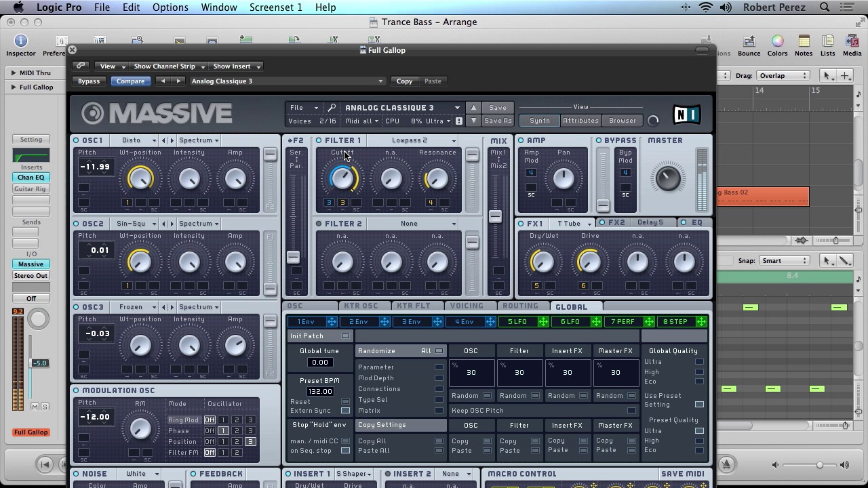Click the Native Instruments NI logo
The height and width of the screenshot is (488, 868).
point(687,115)
